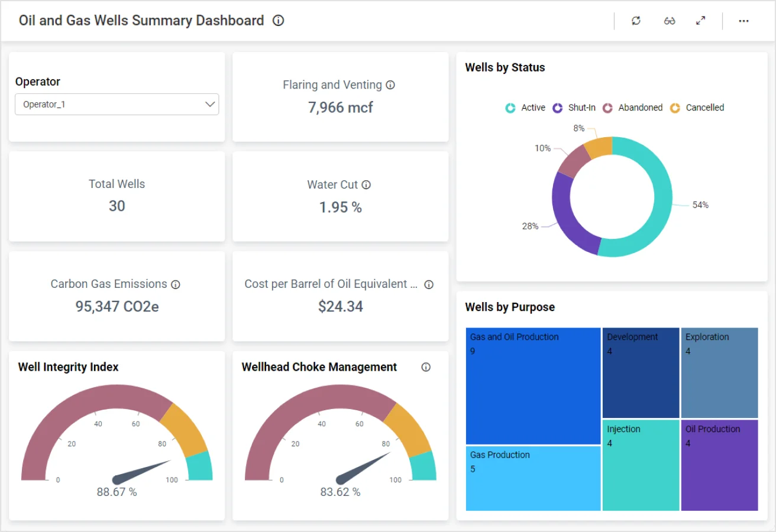Click the Water Cut info icon

pyautogui.click(x=366, y=185)
